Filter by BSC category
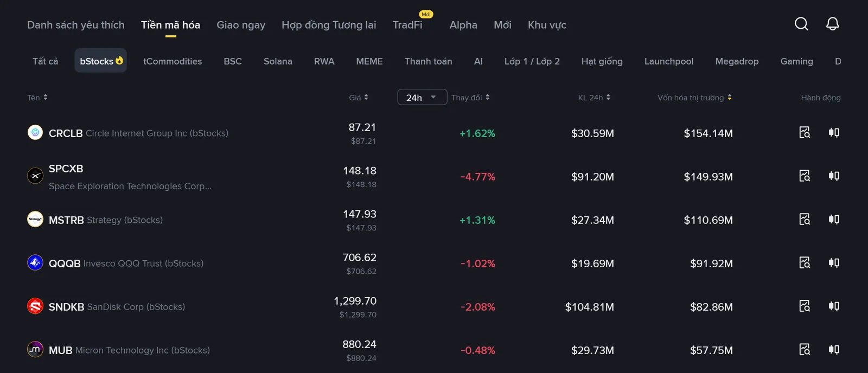The width and height of the screenshot is (868, 373). pos(233,61)
